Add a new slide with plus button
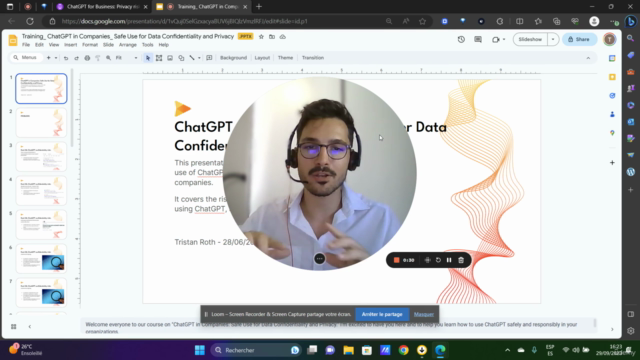640x360 pixels. (x=48, y=58)
